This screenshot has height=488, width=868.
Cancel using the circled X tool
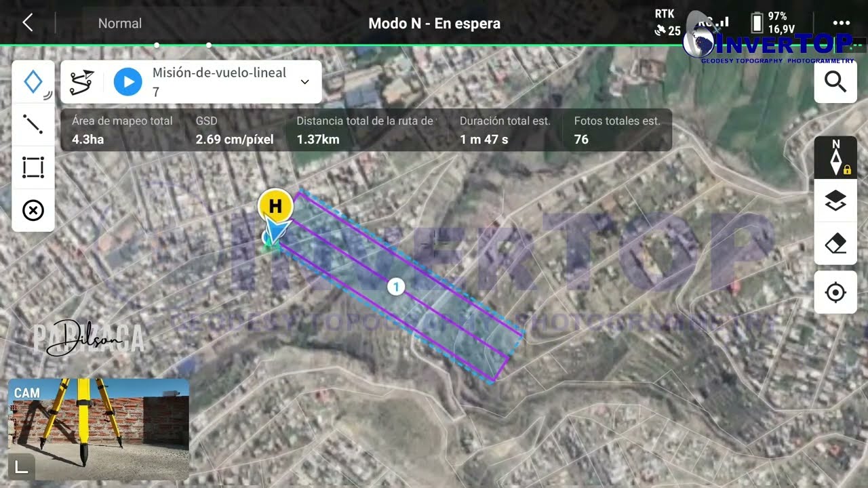point(33,211)
